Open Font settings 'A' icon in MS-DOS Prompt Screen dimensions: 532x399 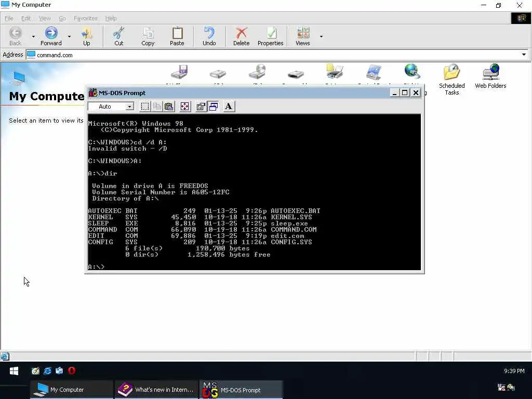(x=229, y=107)
